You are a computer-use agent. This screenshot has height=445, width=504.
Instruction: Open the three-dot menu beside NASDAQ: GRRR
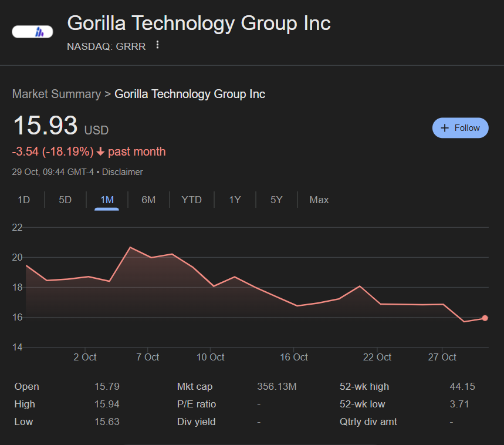(157, 45)
